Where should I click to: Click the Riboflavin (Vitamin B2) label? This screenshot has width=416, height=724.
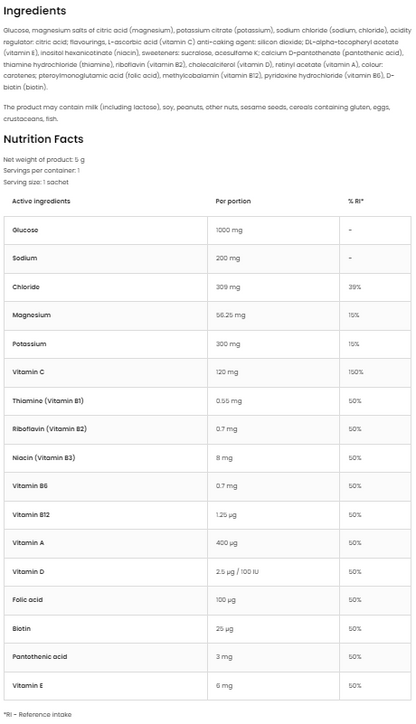49,429
